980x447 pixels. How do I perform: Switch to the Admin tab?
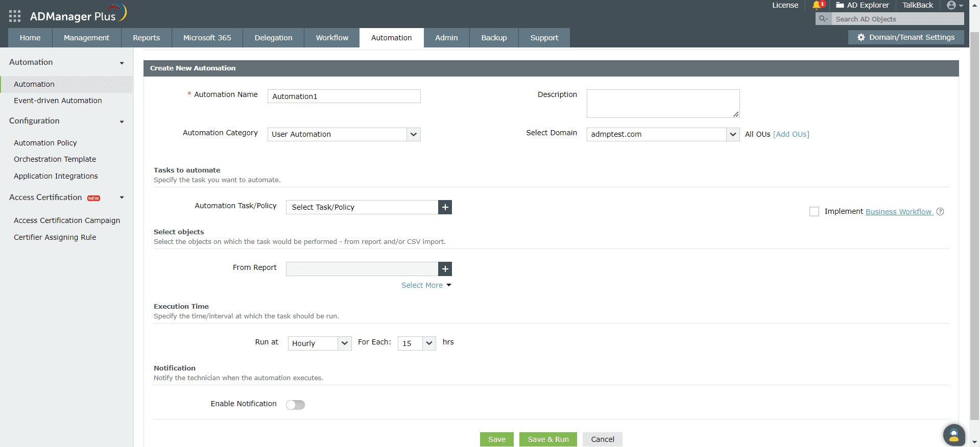point(446,38)
